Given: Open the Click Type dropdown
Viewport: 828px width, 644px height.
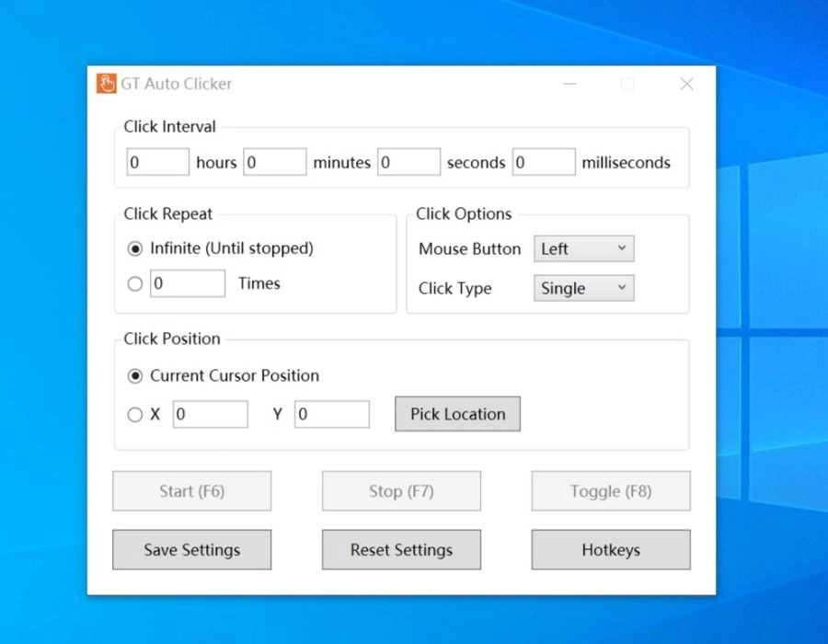Looking at the screenshot, I should click(582, 288).
